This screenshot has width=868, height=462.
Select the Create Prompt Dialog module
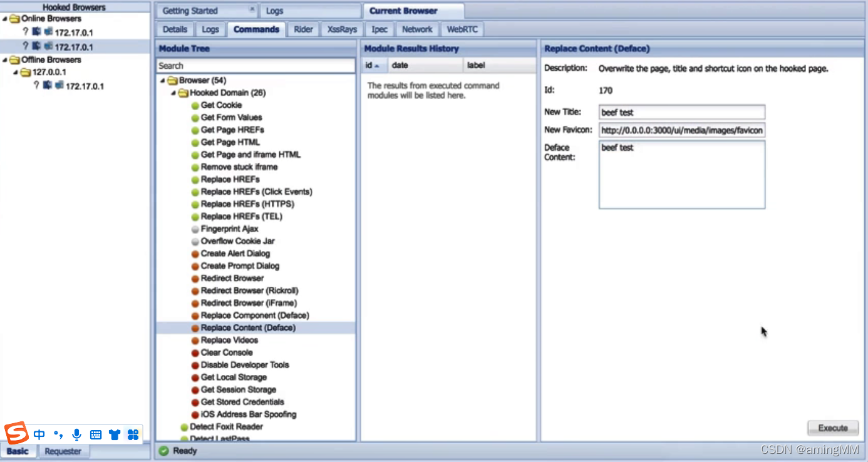[240, 266]
